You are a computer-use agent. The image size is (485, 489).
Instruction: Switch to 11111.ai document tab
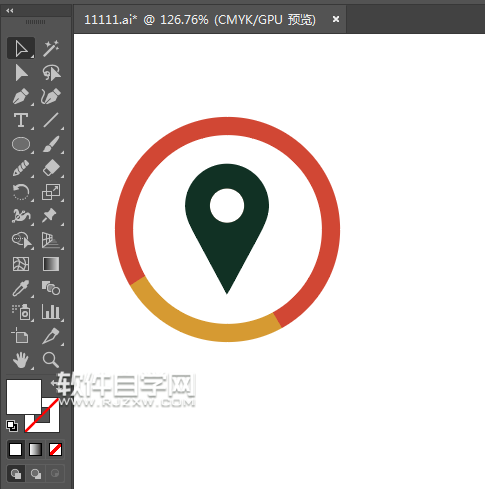click(x=200, y=20)
